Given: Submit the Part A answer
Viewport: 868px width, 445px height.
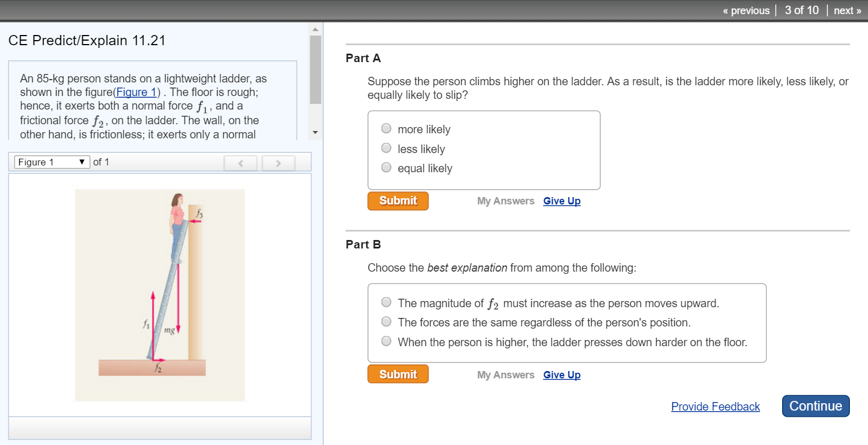Looking at the screenshot, I should click(x=397, y=200).
